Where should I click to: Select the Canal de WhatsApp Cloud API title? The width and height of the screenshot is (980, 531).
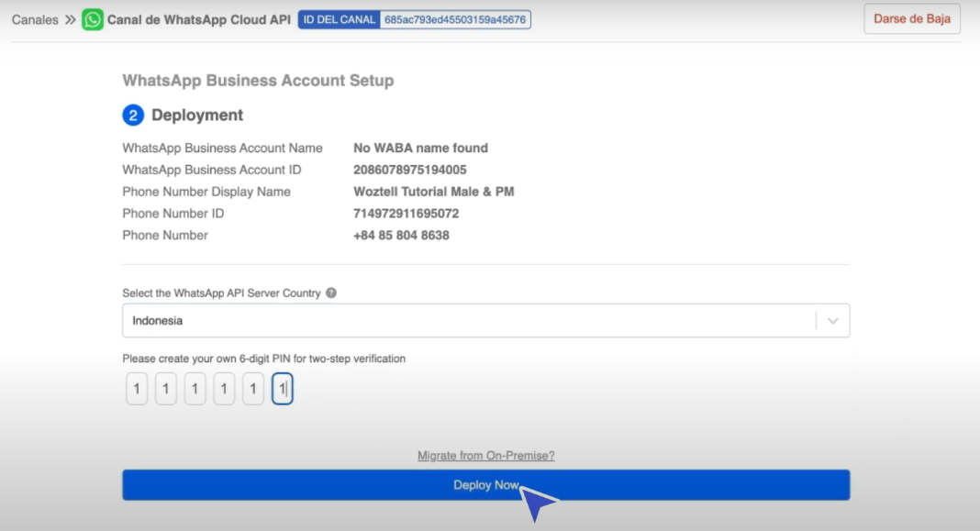(199, 19)
